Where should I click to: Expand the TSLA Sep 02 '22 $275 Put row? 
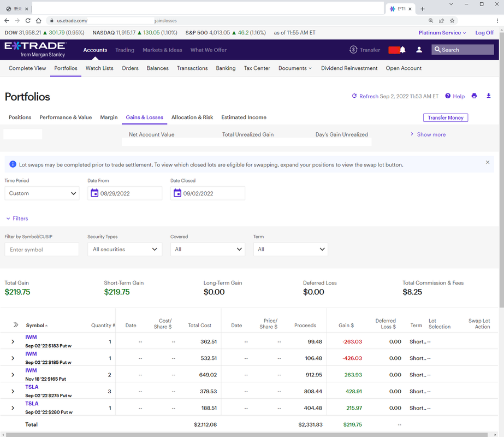point(13,391)
